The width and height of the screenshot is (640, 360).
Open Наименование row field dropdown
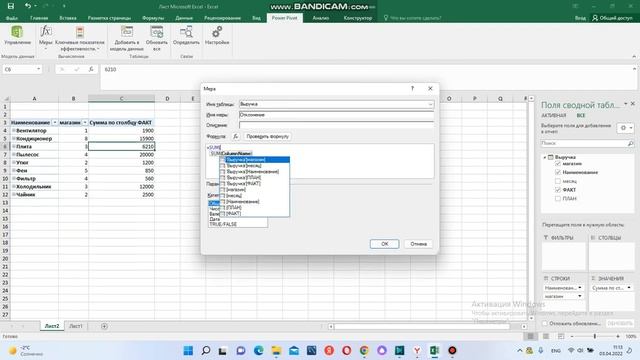(x=580, y=288)
